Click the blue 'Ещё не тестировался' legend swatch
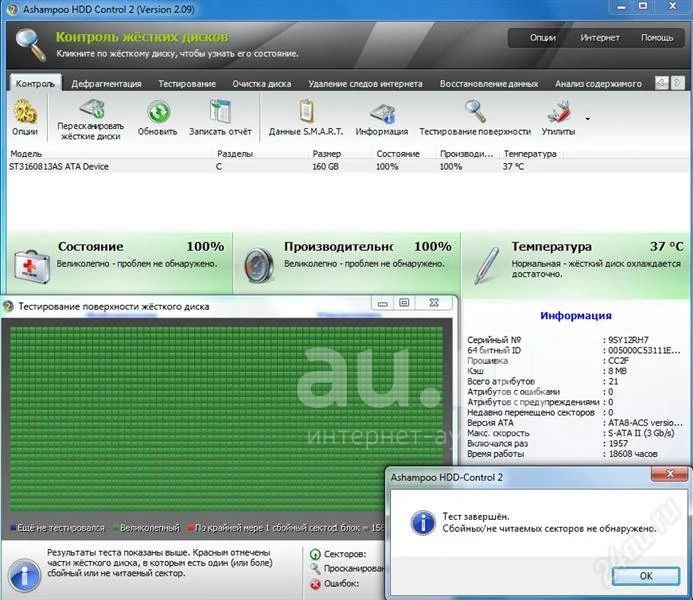693x600 pixels. pos(13,528)
